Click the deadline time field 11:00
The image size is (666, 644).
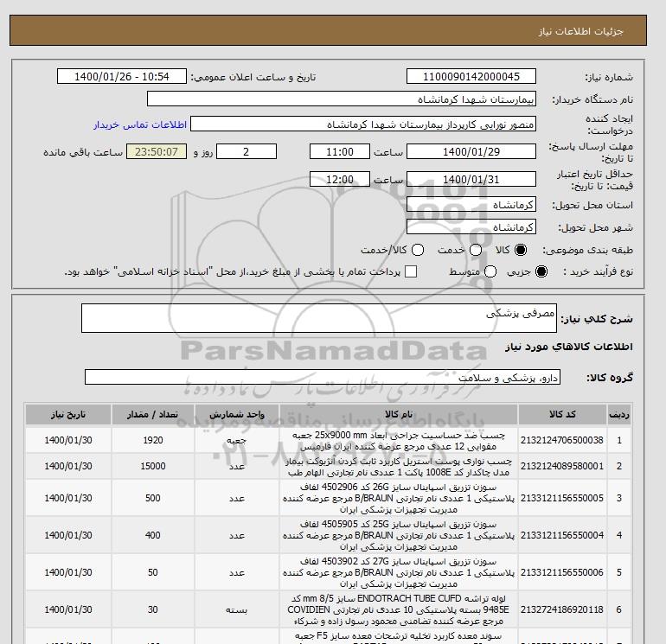340,151
